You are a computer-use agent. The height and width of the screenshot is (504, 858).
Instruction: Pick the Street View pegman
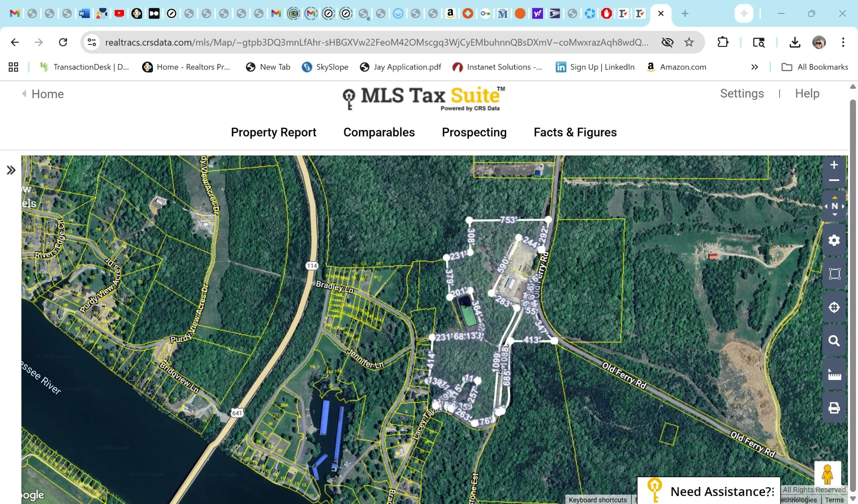point(827,474)
